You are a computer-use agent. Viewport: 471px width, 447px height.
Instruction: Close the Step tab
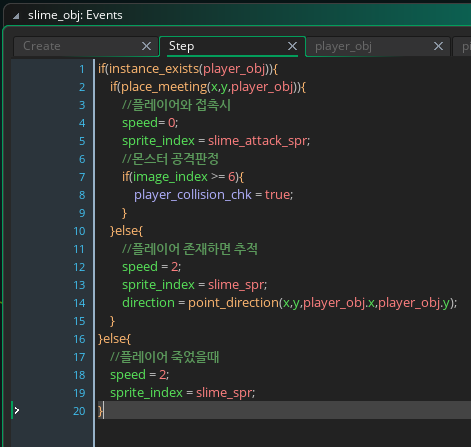click(292, 46)
